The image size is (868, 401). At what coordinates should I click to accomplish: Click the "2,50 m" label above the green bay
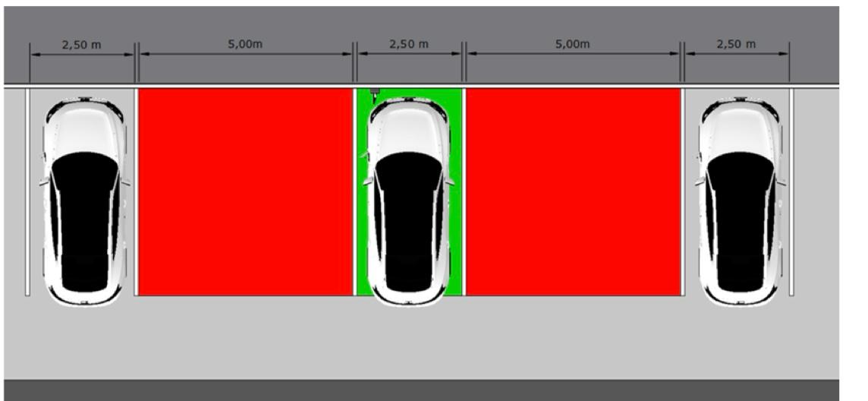click(x=408, y=44)
